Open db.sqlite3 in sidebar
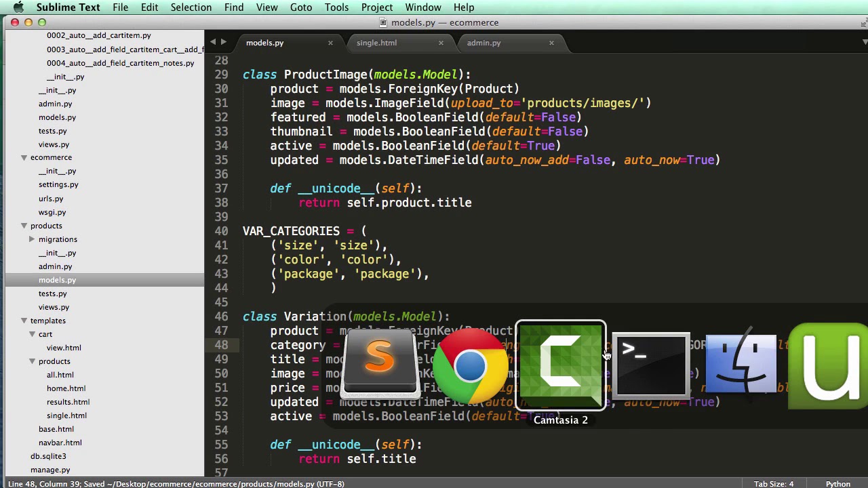868x488 pixels. 48,456
